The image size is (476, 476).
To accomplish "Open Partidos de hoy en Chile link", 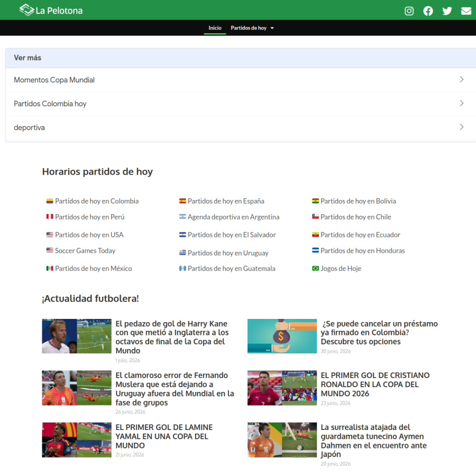I will pyautogui.click(x=356, y=217).
